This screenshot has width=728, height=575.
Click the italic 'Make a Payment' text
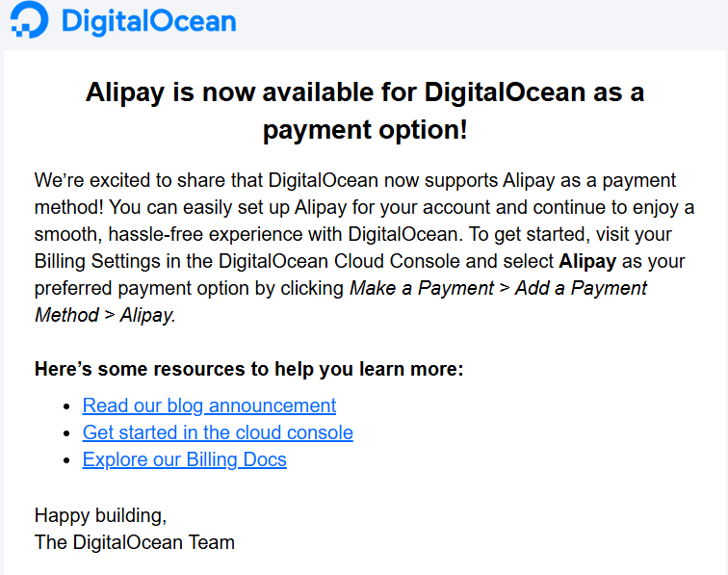click(x=422, y=288)
